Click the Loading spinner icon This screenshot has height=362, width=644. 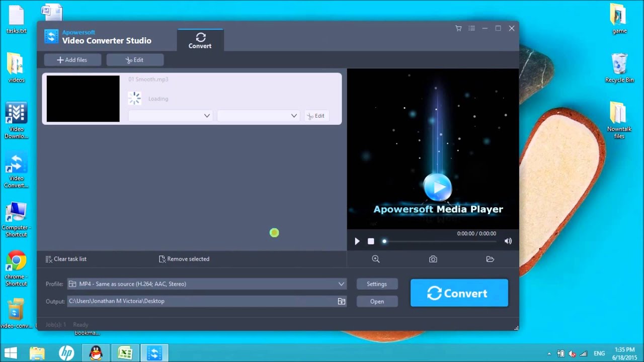click(134, 98)
